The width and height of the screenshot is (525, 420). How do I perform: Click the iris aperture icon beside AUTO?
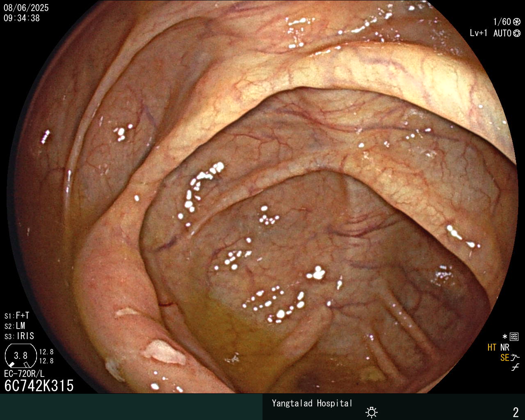517,33
